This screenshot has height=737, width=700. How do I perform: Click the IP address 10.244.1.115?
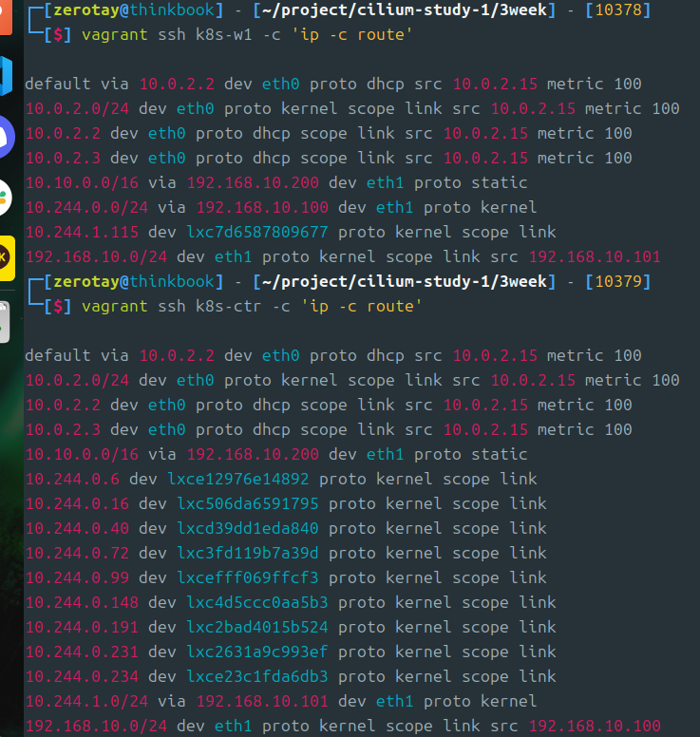[83, 232]
